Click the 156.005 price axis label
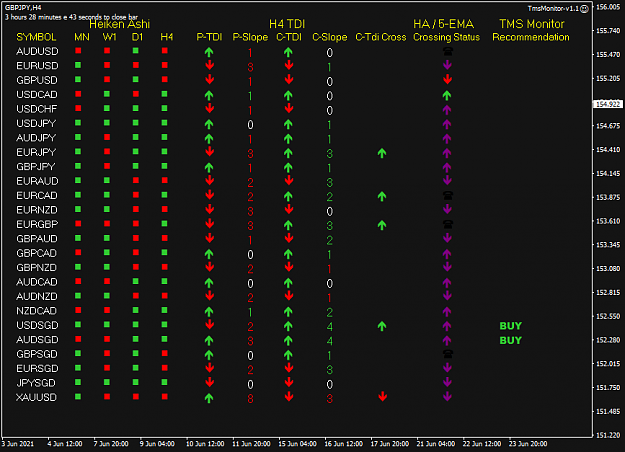This screenshot has height=452, width=625. coord(608,7)
